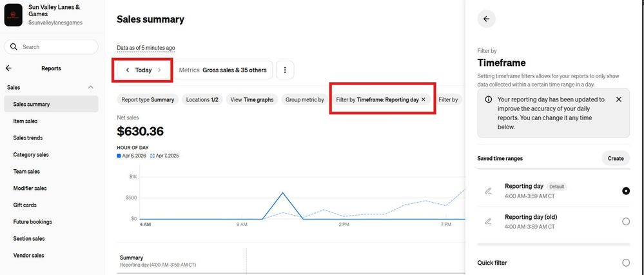Open the three-dot more options menu
Image resolution: width=644 pixels, height=275 pixels.
pos(284,70)
